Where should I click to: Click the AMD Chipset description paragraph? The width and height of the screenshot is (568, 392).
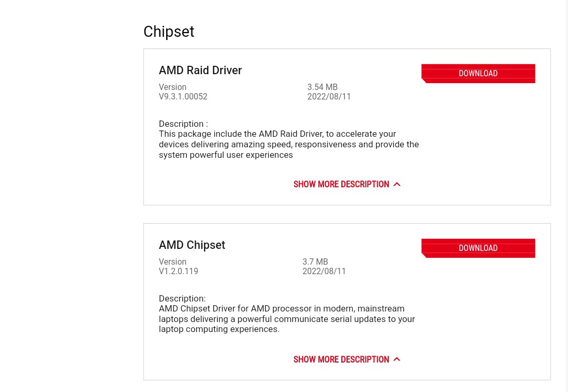[x=287, y=319]
